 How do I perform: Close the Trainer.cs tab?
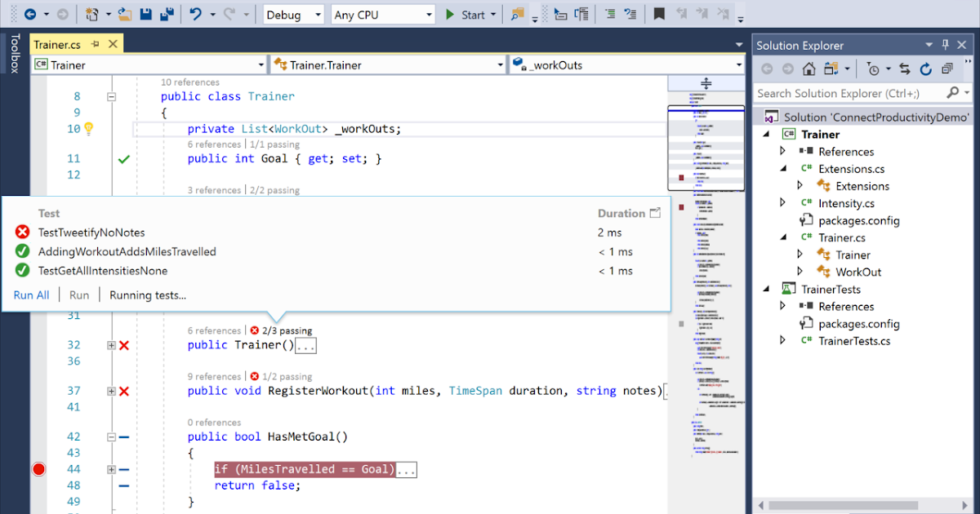tap(113, 44)
